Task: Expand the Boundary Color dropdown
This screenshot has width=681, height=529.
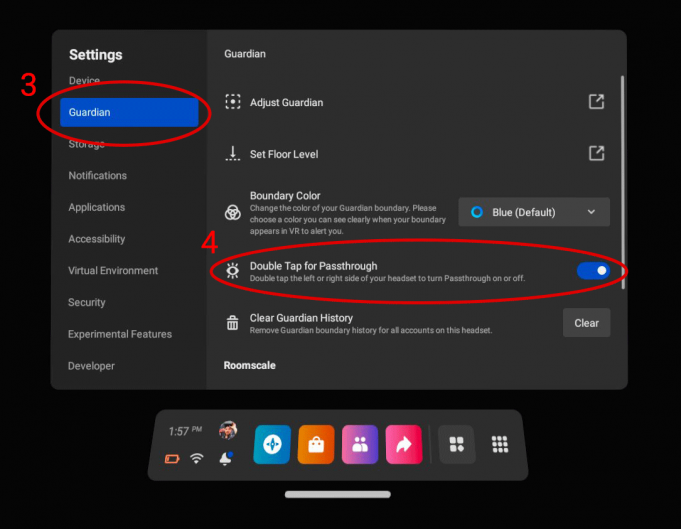Action: click(534, 212)
